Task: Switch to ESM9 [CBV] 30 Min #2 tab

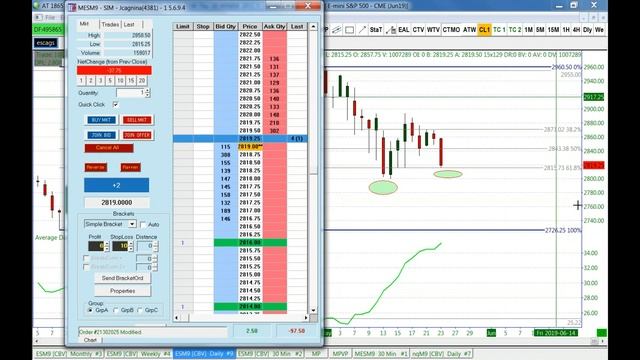Action: pos(270,353)
